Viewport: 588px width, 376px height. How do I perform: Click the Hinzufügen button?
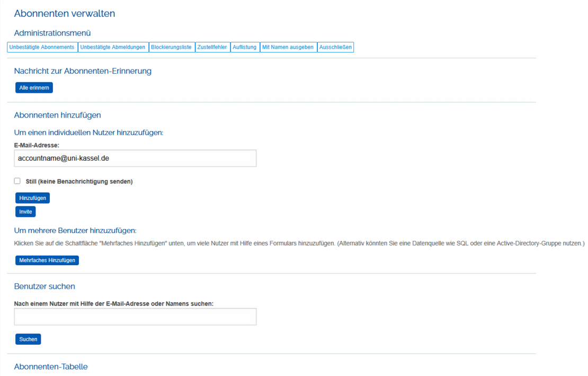pyautogui.click(x=32, y=198)
